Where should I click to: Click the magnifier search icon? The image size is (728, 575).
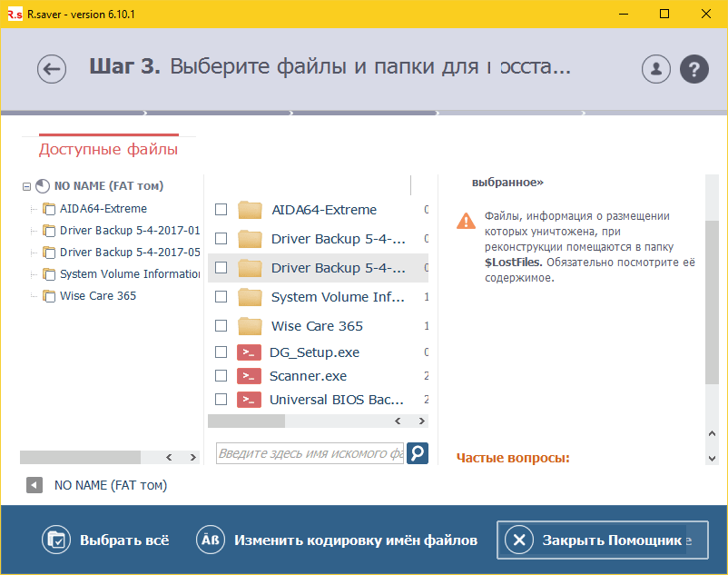(x=417, y=453)
